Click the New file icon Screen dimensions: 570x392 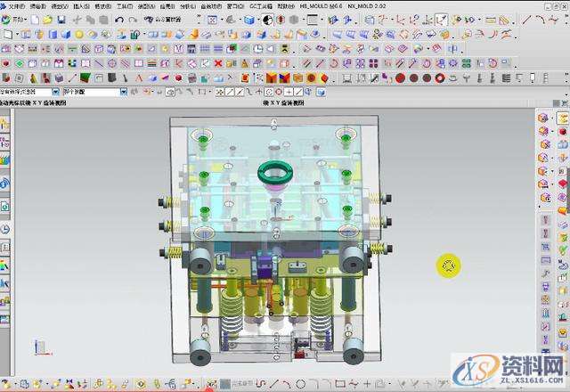click(34, 20)
